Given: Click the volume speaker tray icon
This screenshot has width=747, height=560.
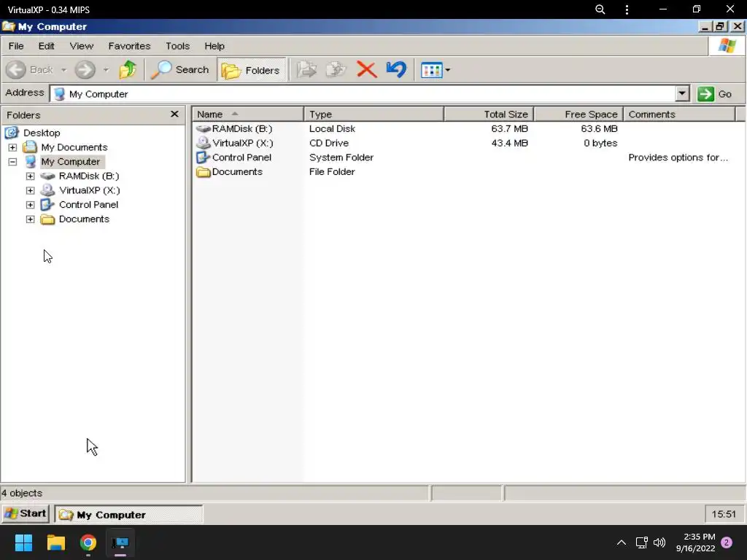Looking at the screenshot, I should coord(659,542).
